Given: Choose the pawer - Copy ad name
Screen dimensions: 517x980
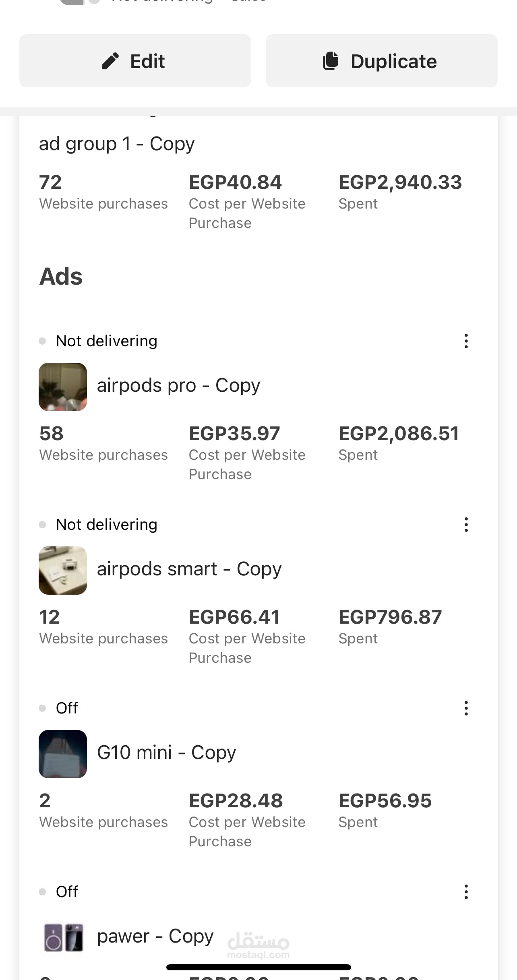Looking at the screenshot, I should tap(155, 936).
